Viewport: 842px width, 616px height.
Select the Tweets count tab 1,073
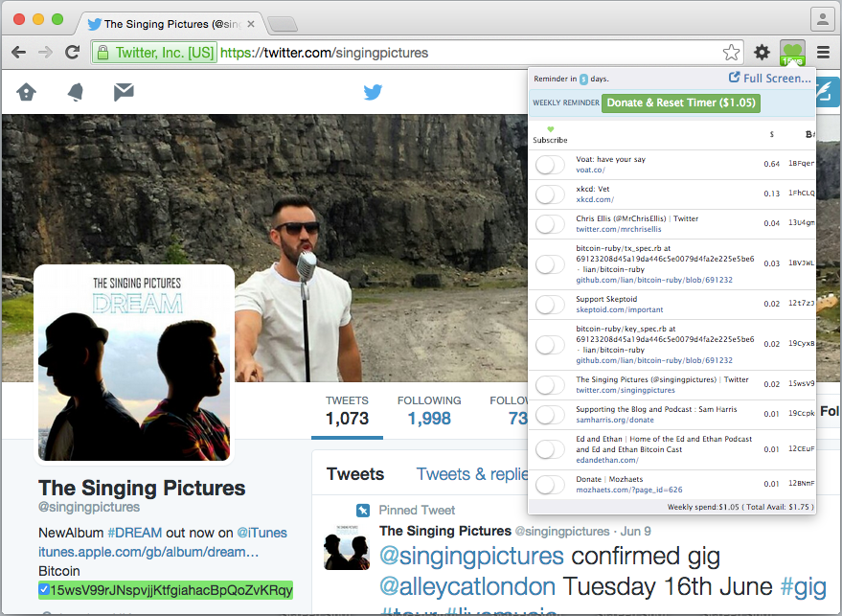tap(347, 411)
